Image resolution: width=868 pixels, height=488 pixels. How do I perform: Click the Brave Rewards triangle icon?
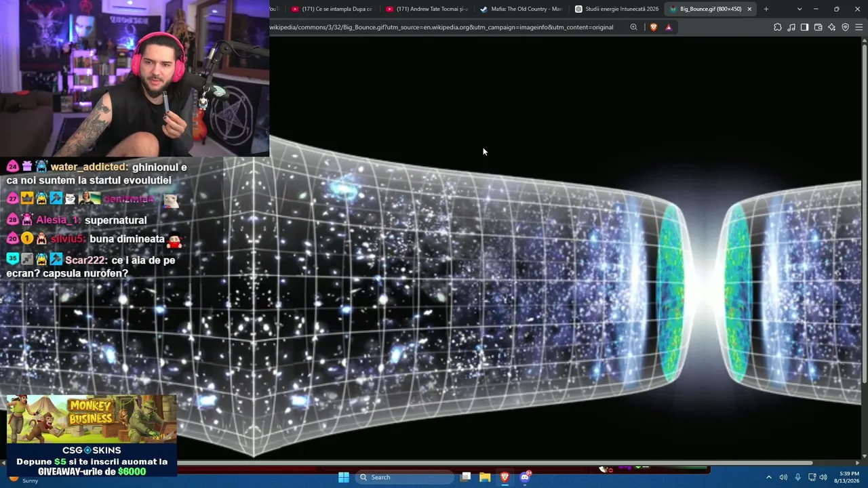pyautogui.click(x=669, y=27)
